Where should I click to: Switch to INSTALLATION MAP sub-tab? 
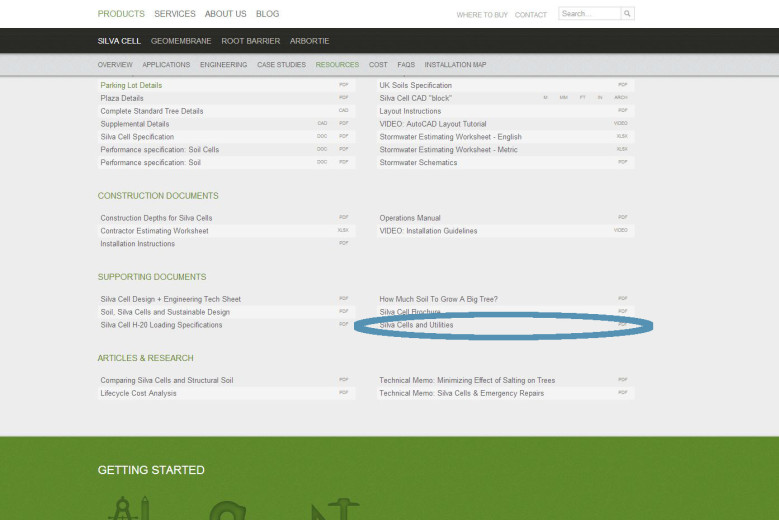click(455, 65)
